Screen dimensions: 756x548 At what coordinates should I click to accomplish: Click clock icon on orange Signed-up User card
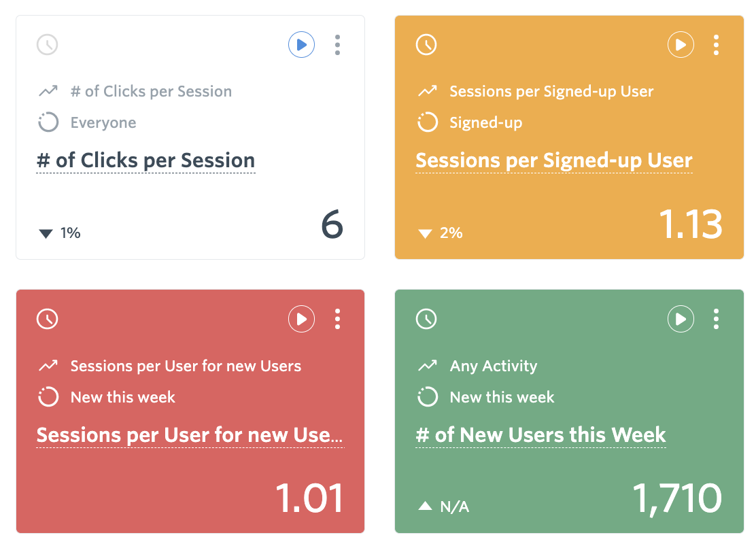pyautogui.click(x=426, y=46)
